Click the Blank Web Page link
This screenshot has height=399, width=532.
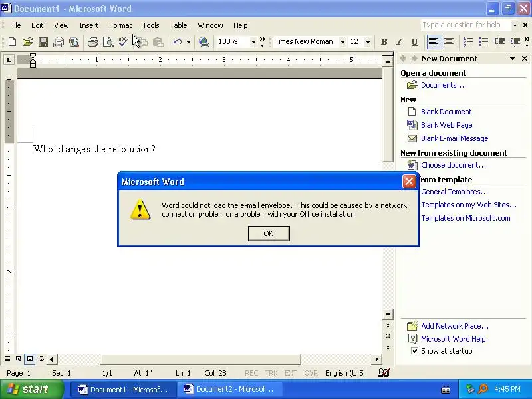pyautogui.click(x=446, y=125)
